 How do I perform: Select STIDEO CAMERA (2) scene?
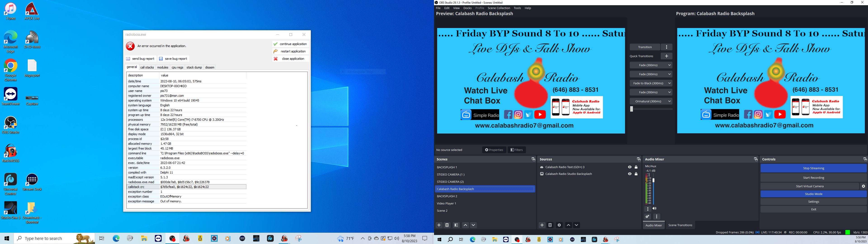[485, 182]
